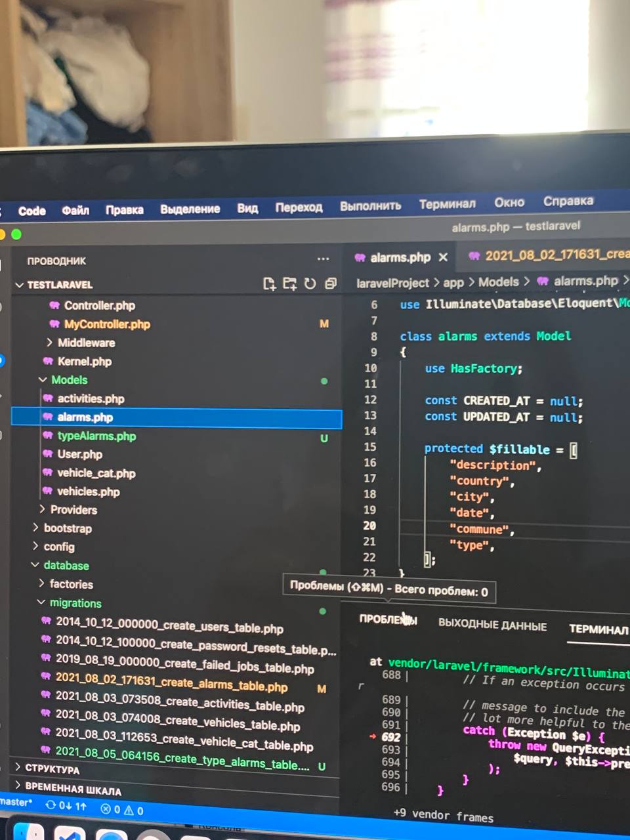Open explorer more actions (three dots)
630x840 pixels.
(323, 259)
